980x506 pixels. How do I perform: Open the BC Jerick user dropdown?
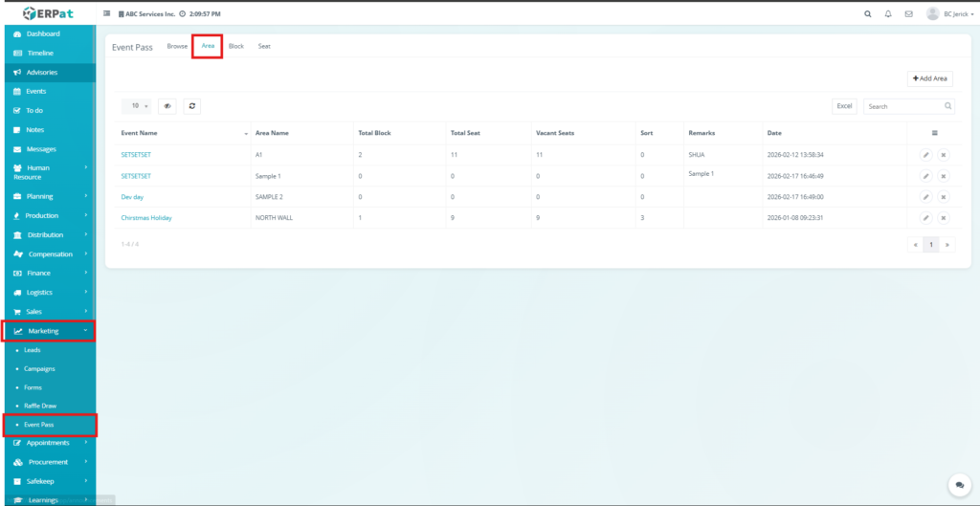[x=944, y=14]
